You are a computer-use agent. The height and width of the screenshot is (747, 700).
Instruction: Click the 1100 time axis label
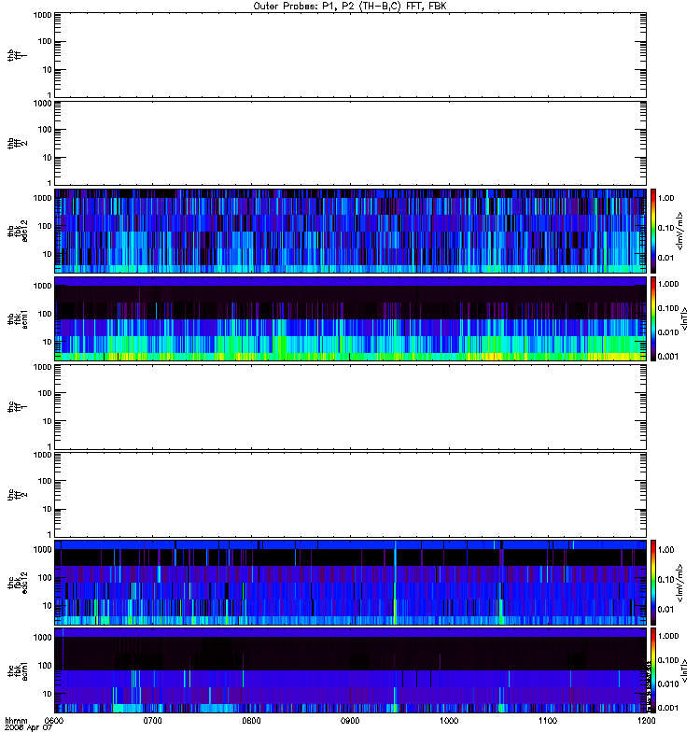tap(548, 720)
